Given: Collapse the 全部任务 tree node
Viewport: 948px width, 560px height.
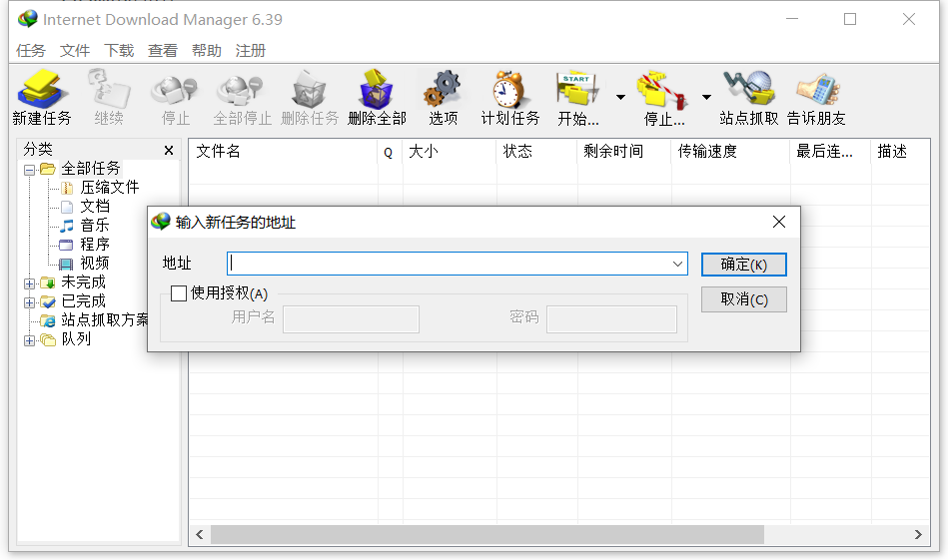Looking at the screenshot, I should 30,170.
